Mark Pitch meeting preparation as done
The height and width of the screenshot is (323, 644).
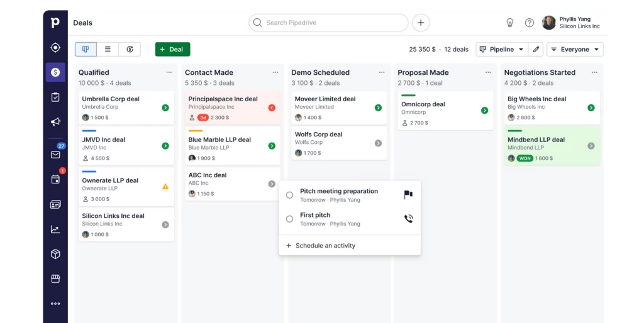coord(289,195)
